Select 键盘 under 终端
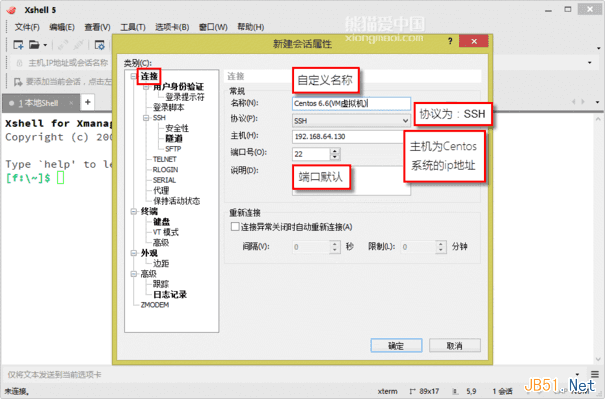This screenshot has width=605, height=399. coord(161,222)
